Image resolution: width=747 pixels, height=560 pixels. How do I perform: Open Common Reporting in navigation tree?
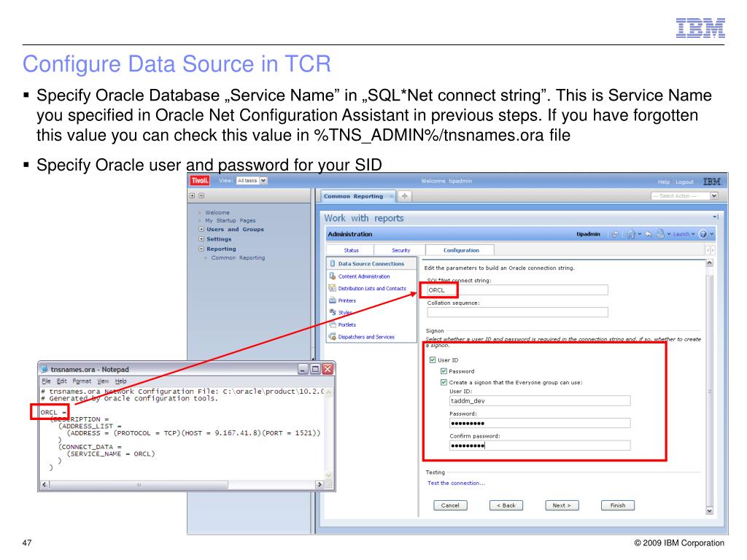point(239,257)
